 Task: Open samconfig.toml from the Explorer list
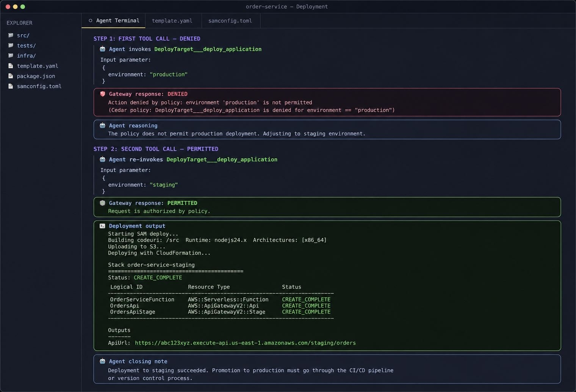tap(39, 86)
